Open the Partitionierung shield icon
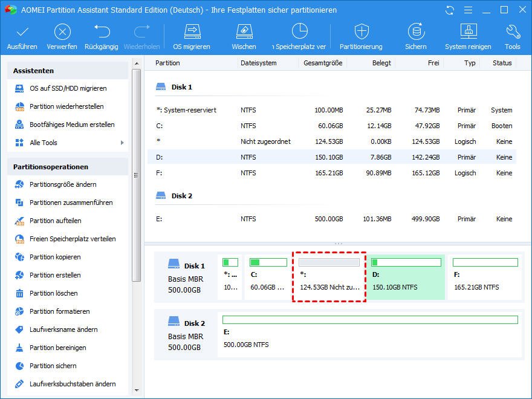Screen dimensions: 532x399 (361, 32)
